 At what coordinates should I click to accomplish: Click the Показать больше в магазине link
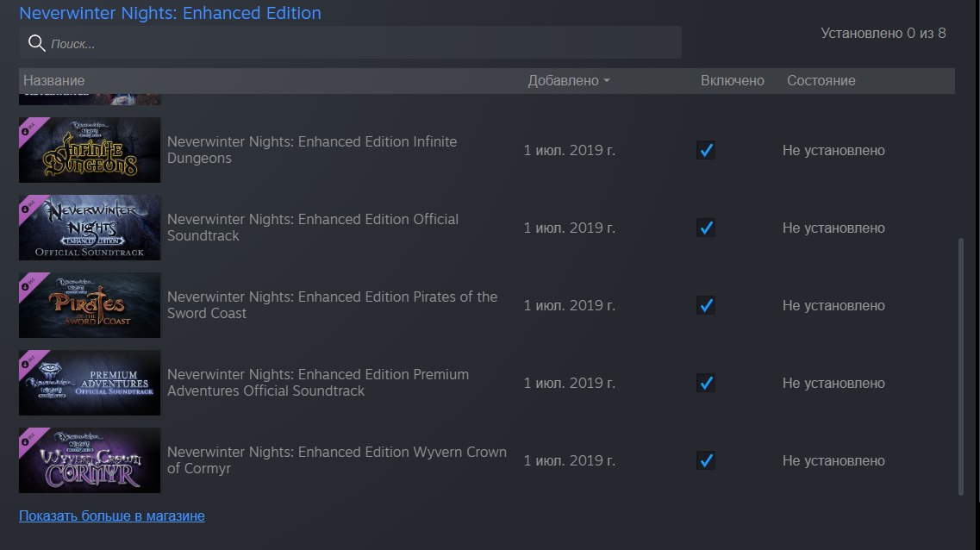click(112, 516)
